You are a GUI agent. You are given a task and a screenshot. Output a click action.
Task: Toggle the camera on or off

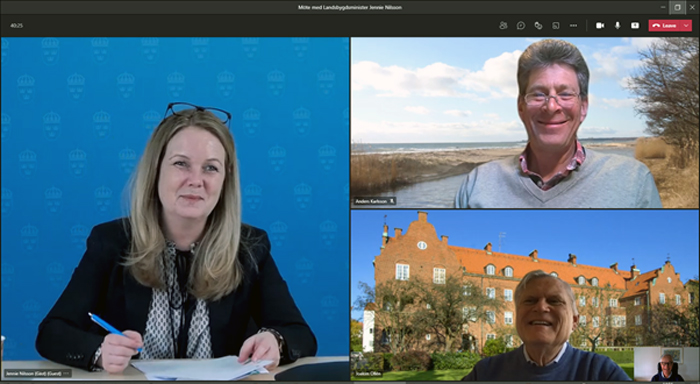coord(600,25)
